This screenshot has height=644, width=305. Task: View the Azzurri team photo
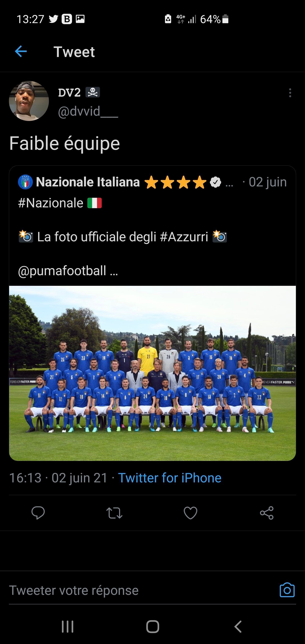click(x=152, y=373)
